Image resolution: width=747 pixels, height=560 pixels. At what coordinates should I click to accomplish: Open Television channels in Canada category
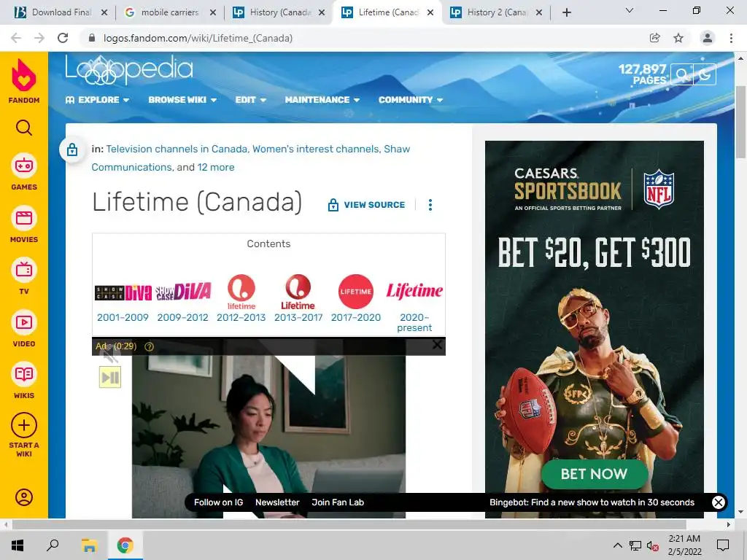pyautogui.click(x=177, y=149)
